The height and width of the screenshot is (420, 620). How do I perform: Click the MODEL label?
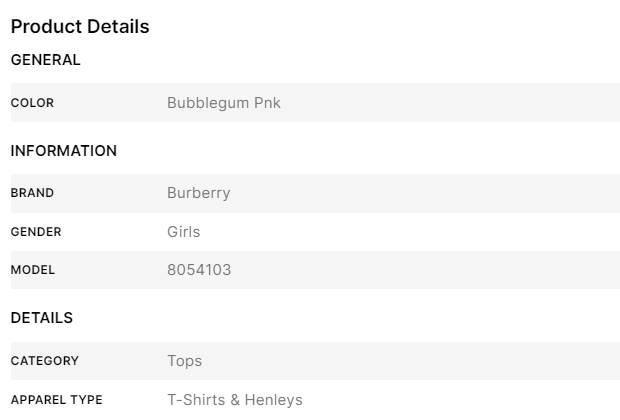33,270
